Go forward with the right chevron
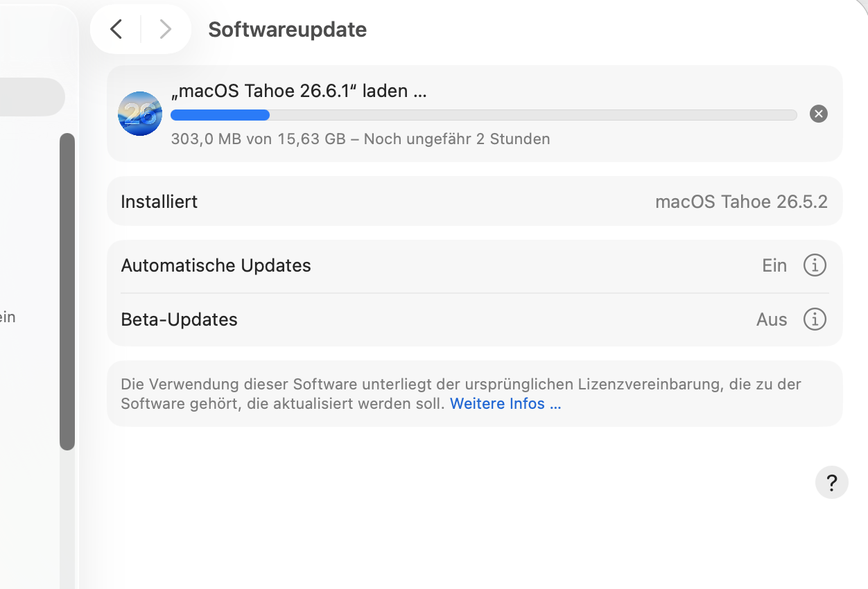868x589 pixels. [165, 29]
